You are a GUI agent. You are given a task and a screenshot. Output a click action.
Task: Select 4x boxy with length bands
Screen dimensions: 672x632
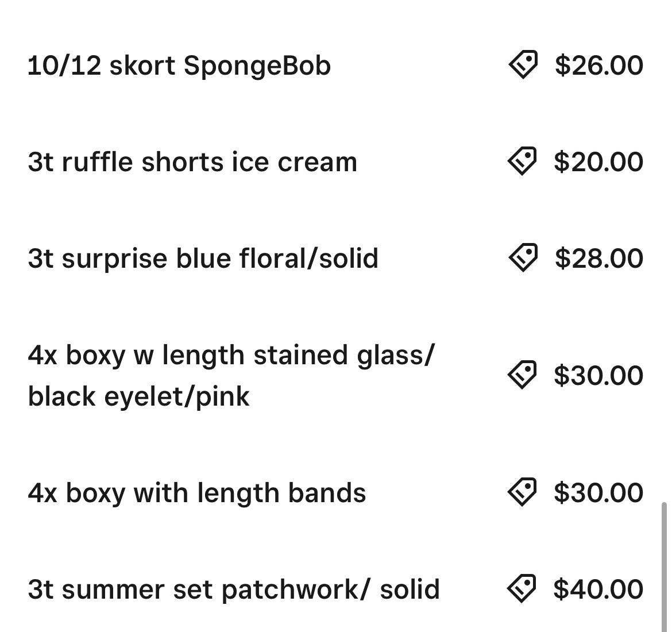pyautogui.click(x=196, y=493)
